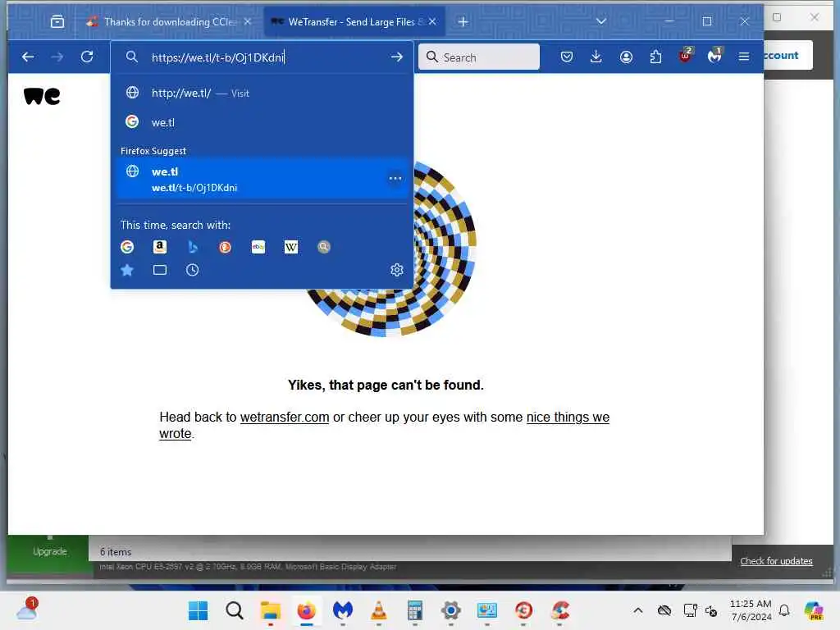840x630 pixels.
Task: Go forward one page in Firefox
Action: tap(57, 57)
